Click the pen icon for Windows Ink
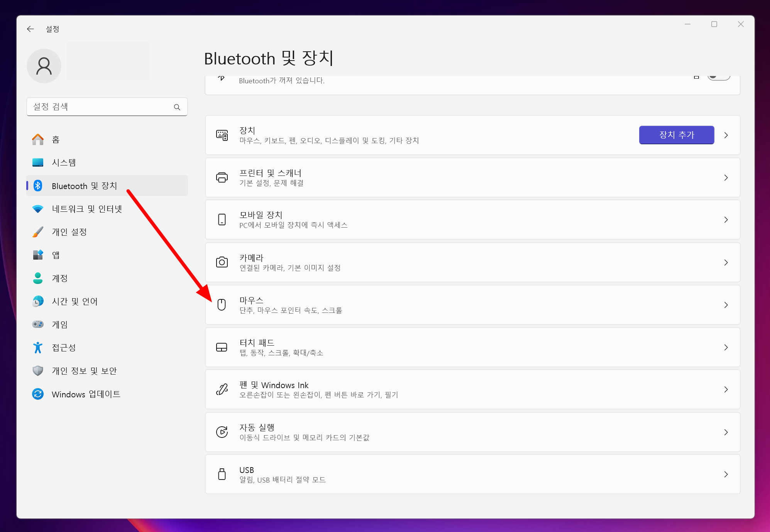This screenshot has width=770, height=532. (x=222, y=389)
